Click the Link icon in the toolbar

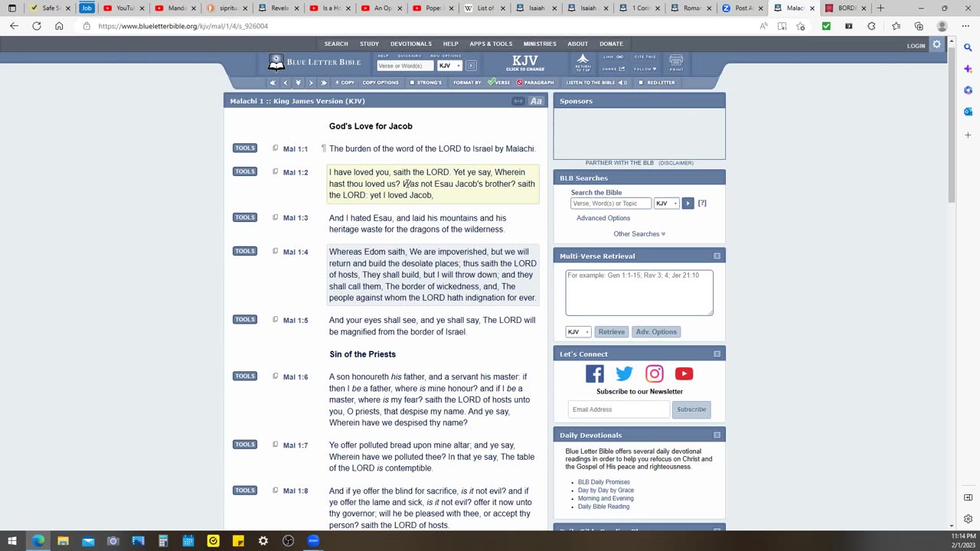pos(612,57)
